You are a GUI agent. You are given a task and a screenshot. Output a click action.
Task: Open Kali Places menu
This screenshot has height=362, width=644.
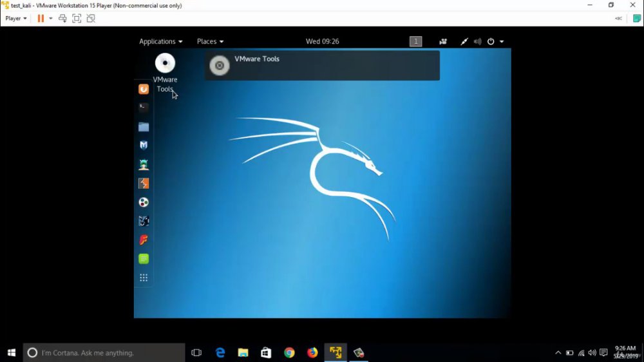click(210, 41)
